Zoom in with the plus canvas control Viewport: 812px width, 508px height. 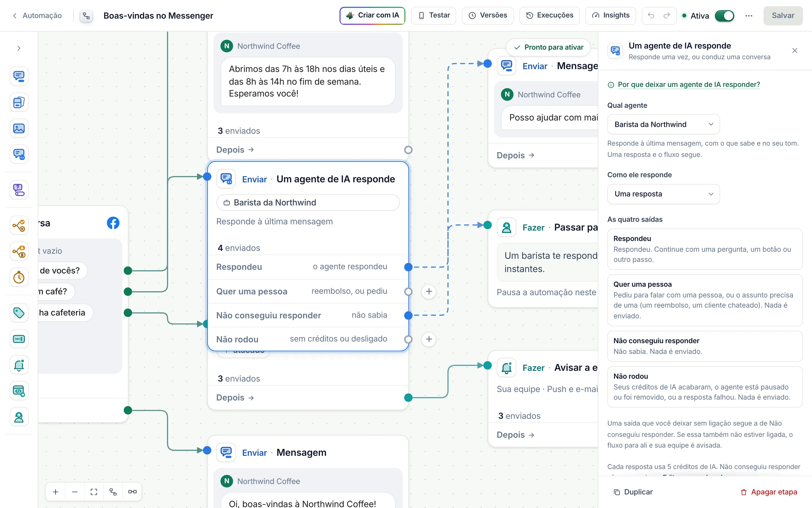55,492
